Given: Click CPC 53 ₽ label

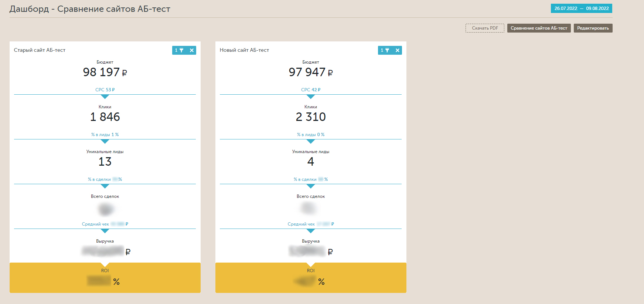Looking at the screenshot, I should (x=105, y=90).
